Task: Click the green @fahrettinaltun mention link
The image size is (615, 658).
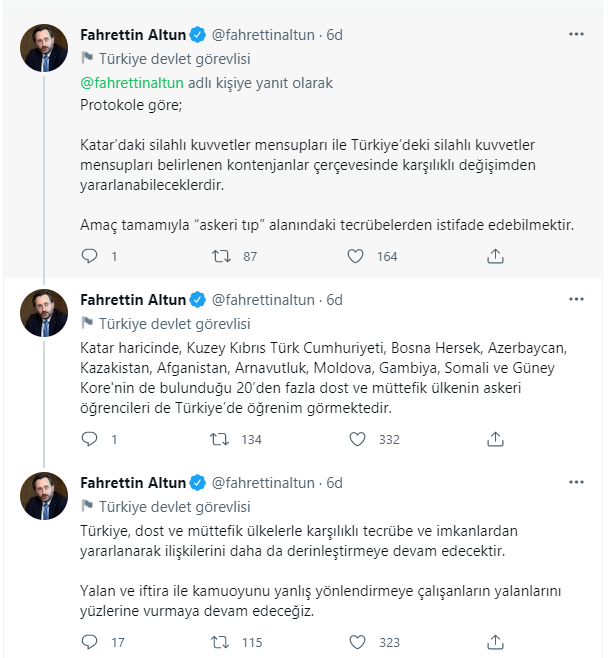Action: coord(132,83)
